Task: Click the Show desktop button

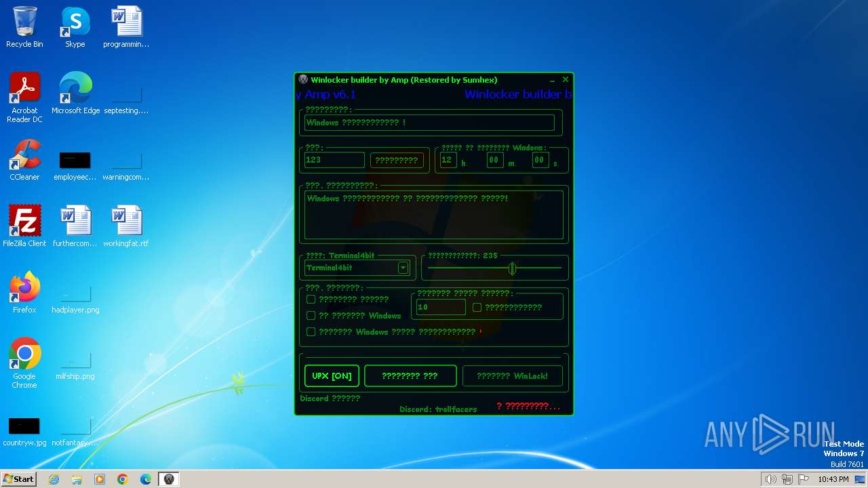Action: tap(860, 479)
